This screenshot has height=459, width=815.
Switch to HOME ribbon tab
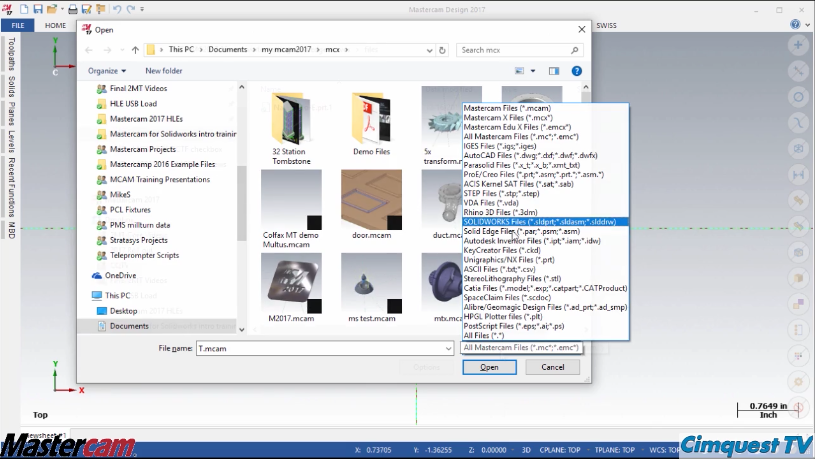tap(55, 25)
